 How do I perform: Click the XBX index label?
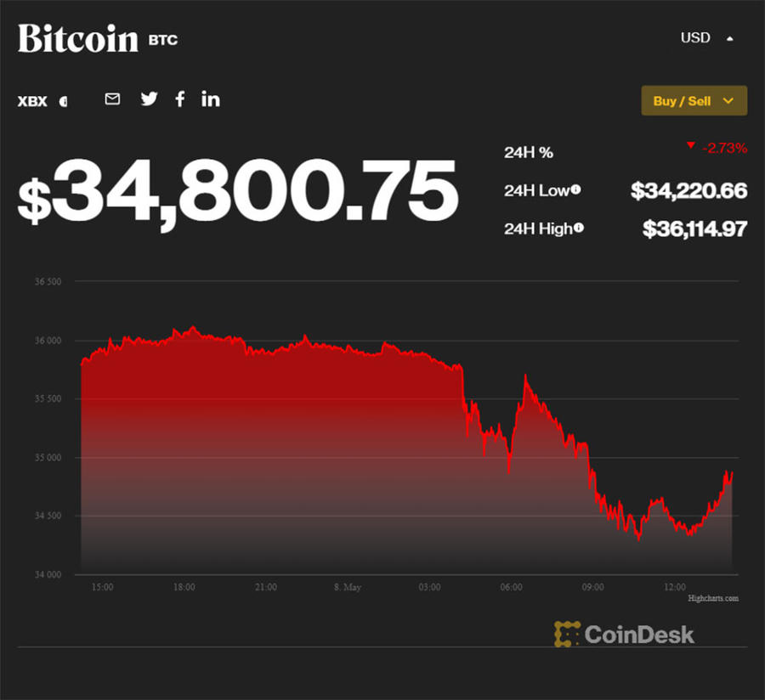click(x=31, y=101)
